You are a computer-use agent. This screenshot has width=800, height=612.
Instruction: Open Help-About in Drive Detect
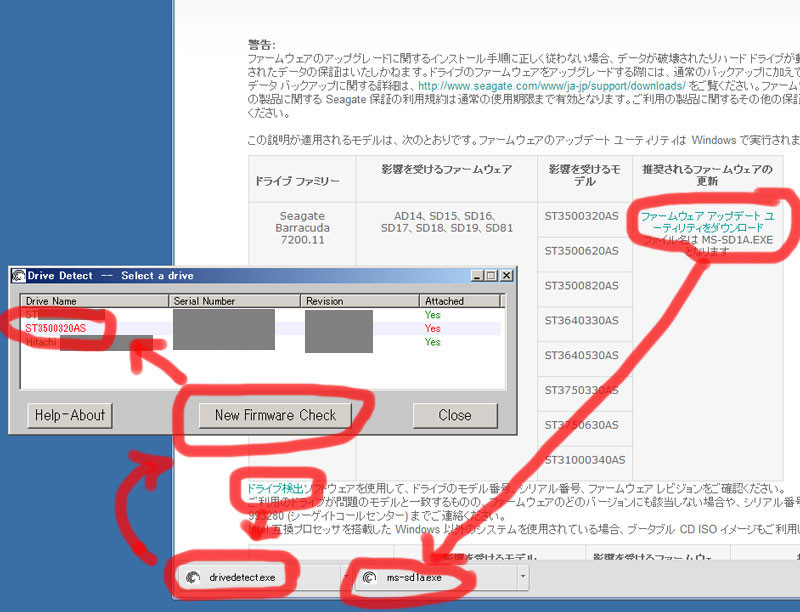click(70, 415)
